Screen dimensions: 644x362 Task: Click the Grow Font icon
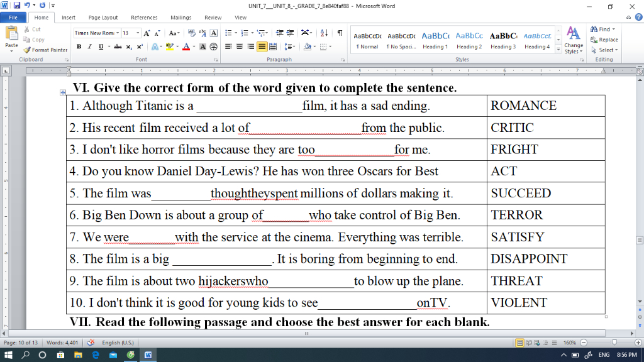coord(147,33)
